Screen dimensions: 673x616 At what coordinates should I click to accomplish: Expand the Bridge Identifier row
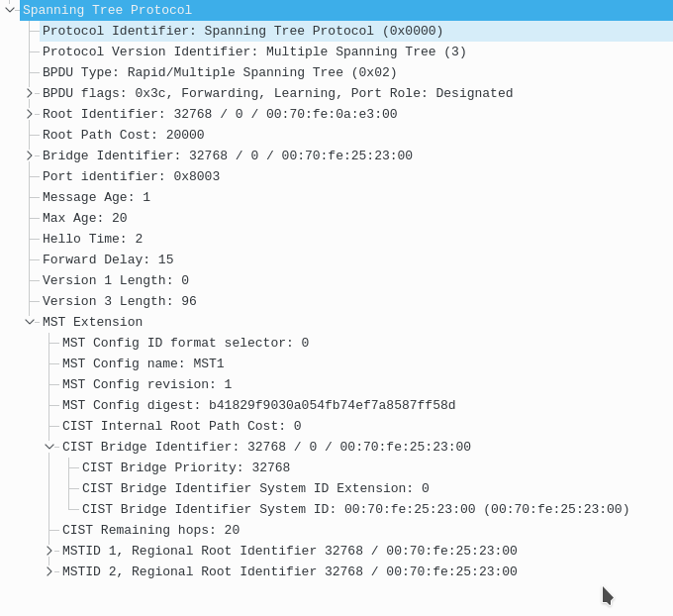pos(30,155)
